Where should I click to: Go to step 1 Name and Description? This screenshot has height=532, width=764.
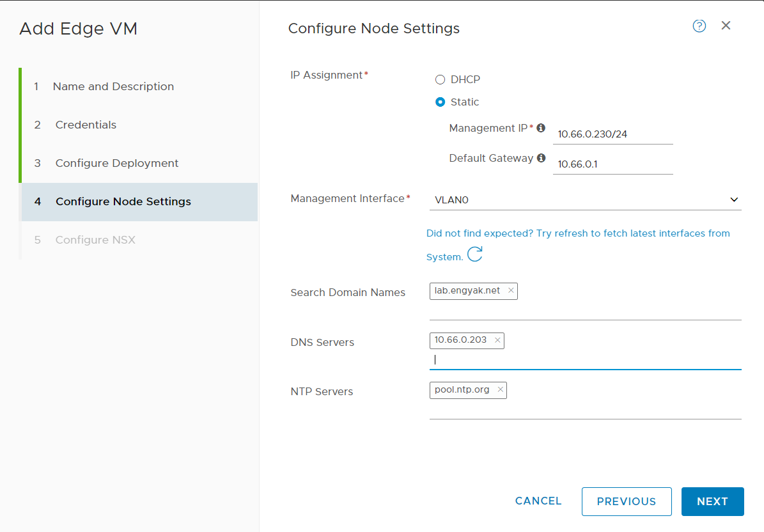click(x=113, y=86)
